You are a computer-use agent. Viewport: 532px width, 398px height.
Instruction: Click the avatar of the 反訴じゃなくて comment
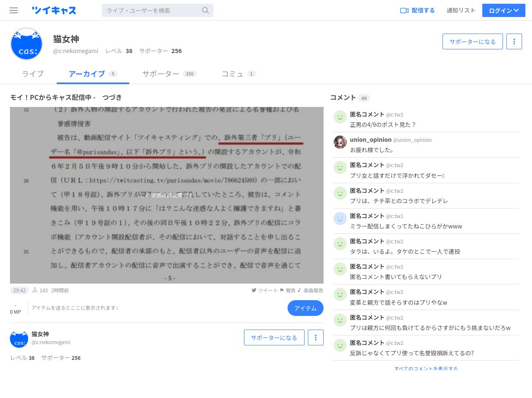pyautogui.click(x=340, y=345)
